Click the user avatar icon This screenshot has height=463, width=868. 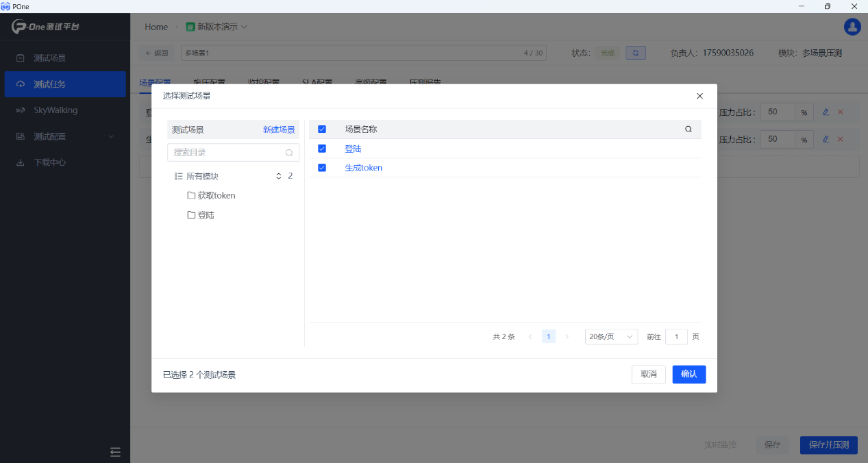(852, 27)
